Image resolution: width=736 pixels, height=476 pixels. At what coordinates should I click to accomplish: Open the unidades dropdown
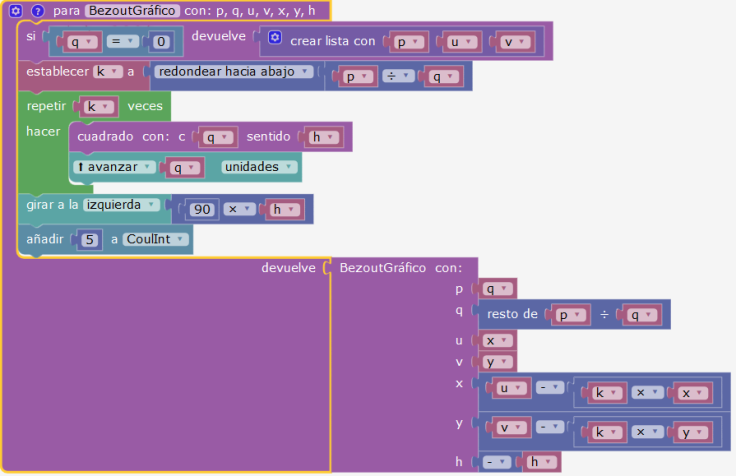tap(259, 167)
